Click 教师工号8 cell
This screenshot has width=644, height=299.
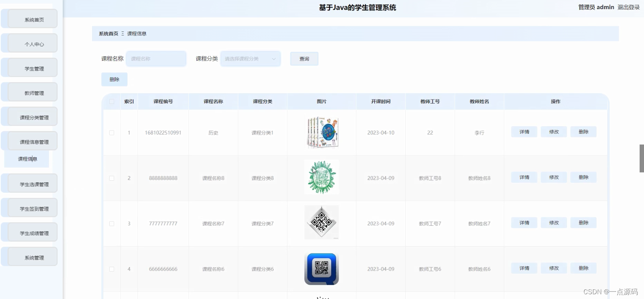click(430, 178)
